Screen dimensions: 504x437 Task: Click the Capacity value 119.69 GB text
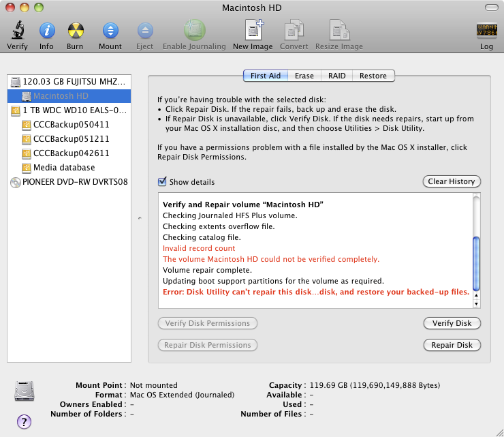[375, 385]
